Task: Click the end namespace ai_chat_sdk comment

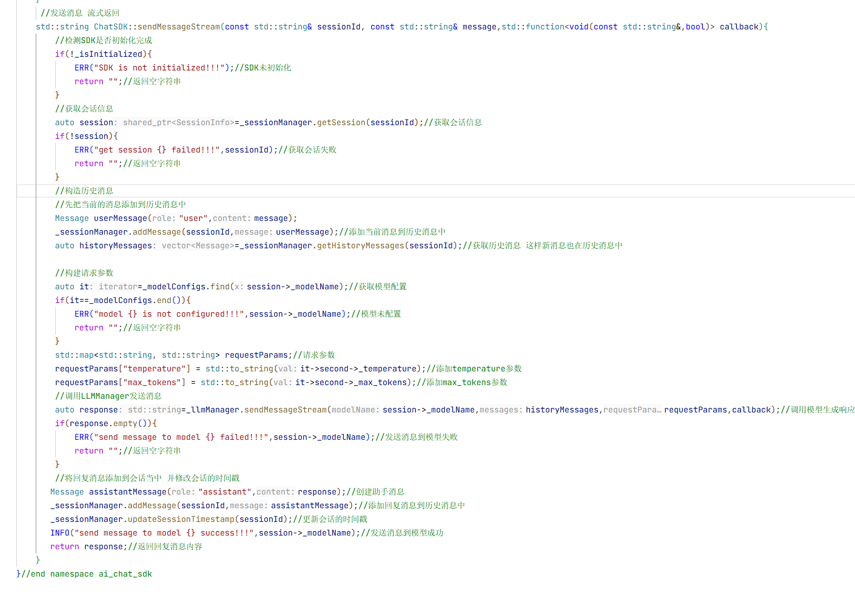Action: 86,574
